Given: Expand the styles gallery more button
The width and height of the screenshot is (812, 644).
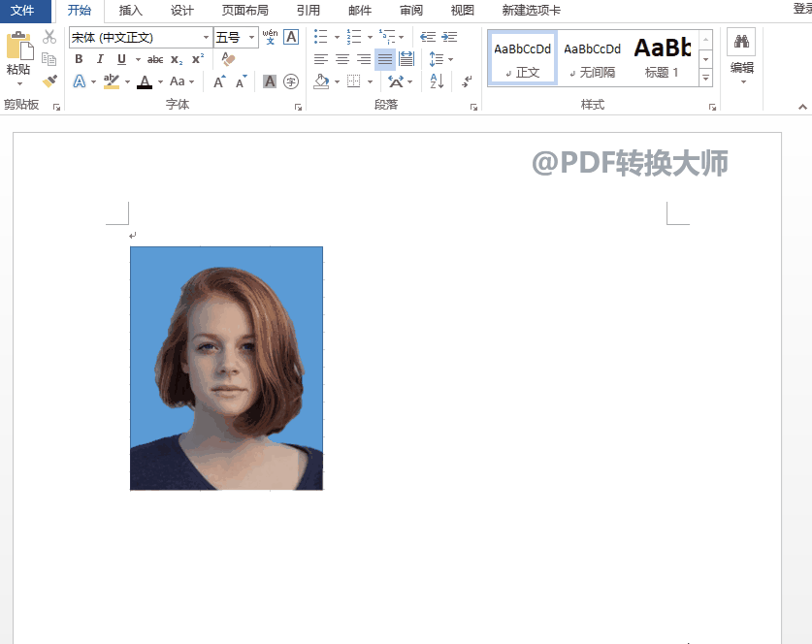Looking at the screenshot, I should (706, 79).
